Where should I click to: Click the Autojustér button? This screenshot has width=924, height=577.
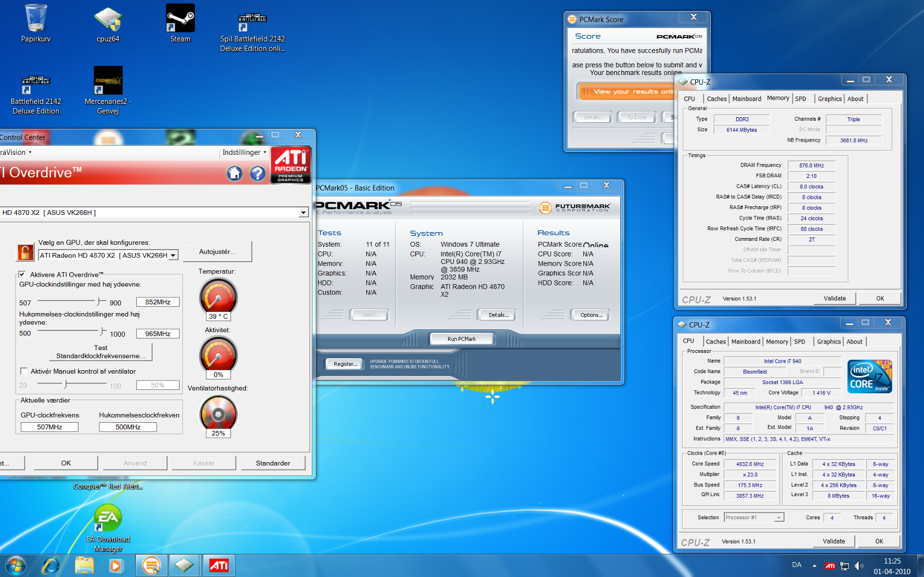(217, 252)
